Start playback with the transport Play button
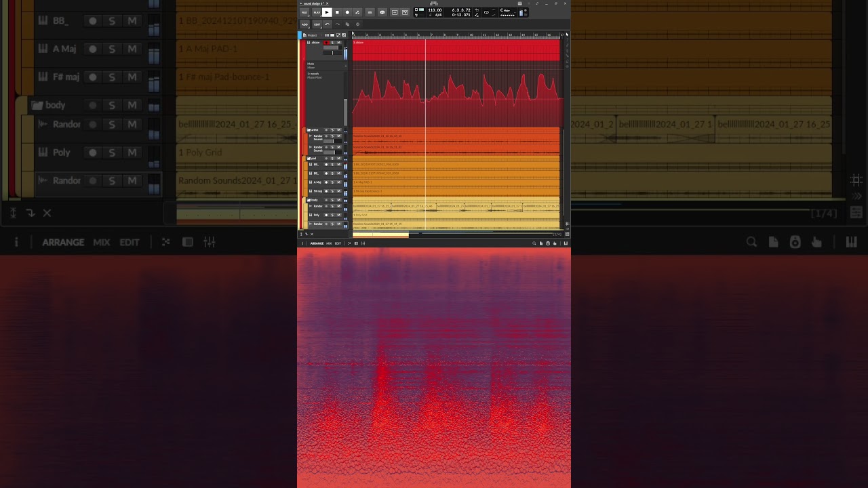868x488 pixels. tap(327, 12)
